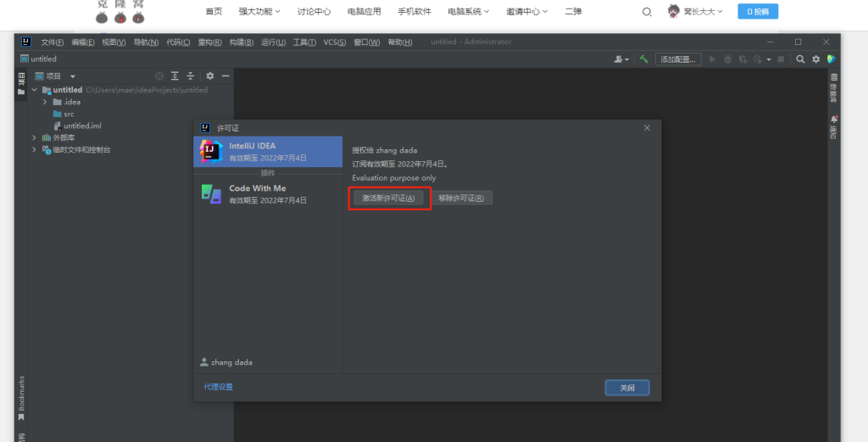Viewport: 868px width, 442px height.
Task: Click the Stop square icon in toolbar
Action: (781, 59)
